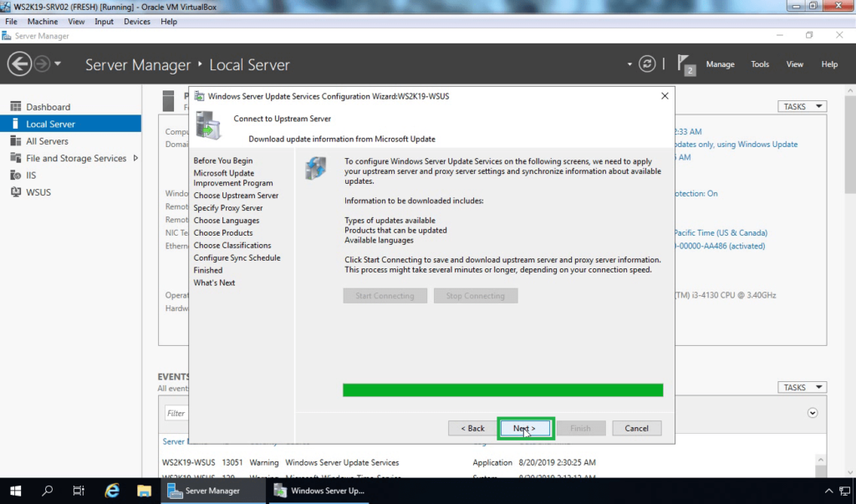
Task: Click the Server Manager forward arrow icon
Action: click(42, 64)
